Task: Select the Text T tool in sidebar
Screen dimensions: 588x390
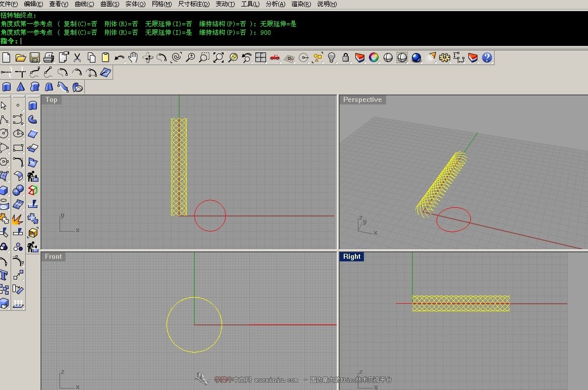Action: (4, 275)
